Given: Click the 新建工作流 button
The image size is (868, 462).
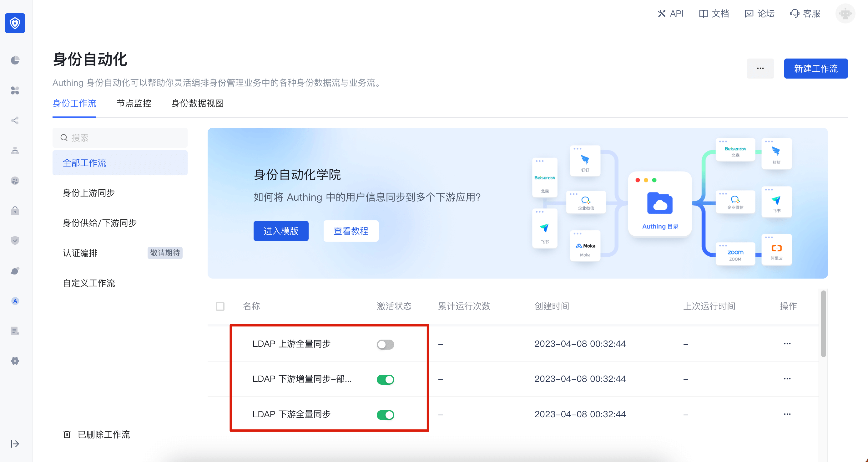Looking at the screenshot, I should (x=815, y=69).
